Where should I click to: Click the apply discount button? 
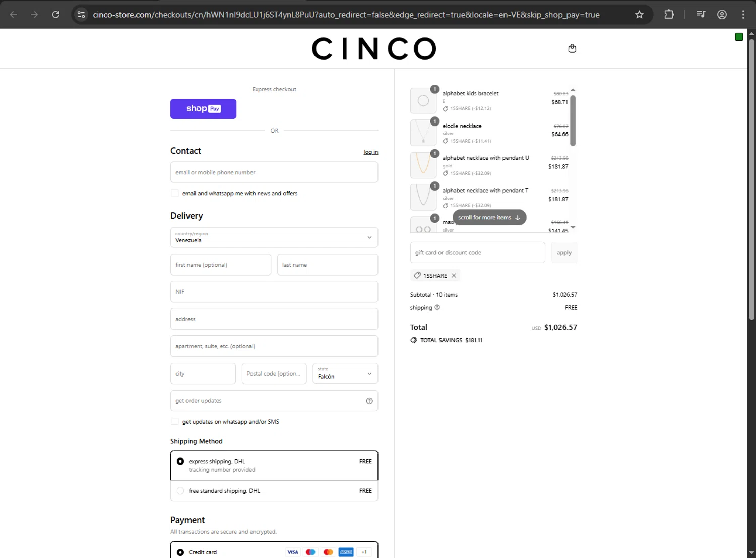pyautogui.click(x=564, y=253)
